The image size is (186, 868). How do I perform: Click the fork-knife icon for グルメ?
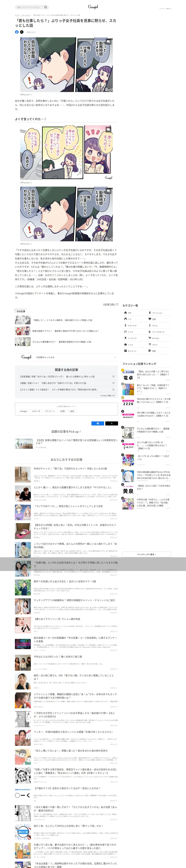(150, 344)
